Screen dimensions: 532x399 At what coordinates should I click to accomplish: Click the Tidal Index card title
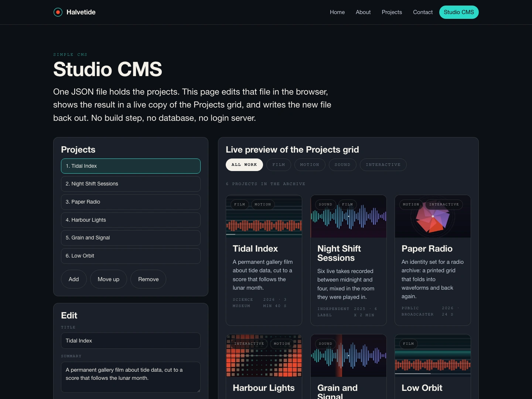click(255, 249)
